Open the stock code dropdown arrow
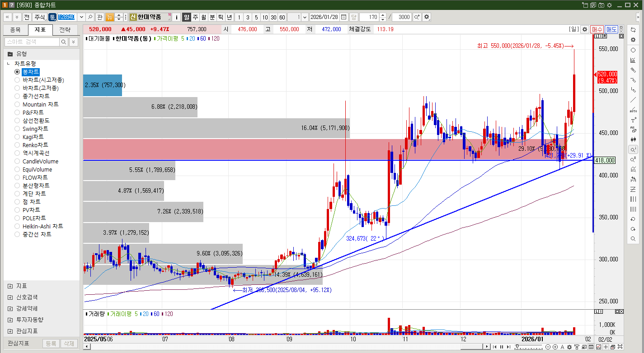The height and width of the screenshot is (353, 644). [x=81, y=17]
